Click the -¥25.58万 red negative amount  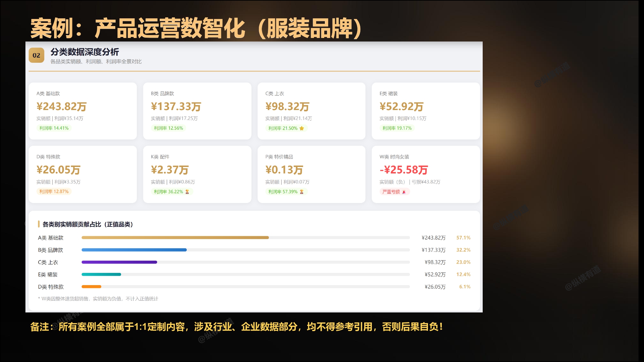click(x=404, y=170)
